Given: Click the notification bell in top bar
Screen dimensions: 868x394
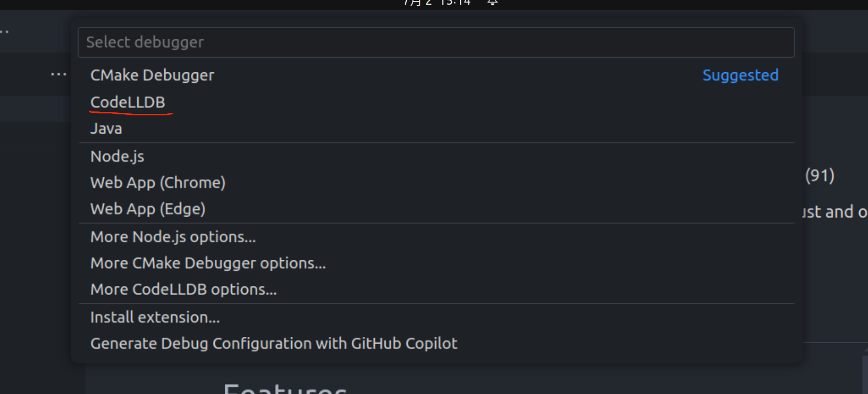Looking at the screenshot, I should 492,2.
